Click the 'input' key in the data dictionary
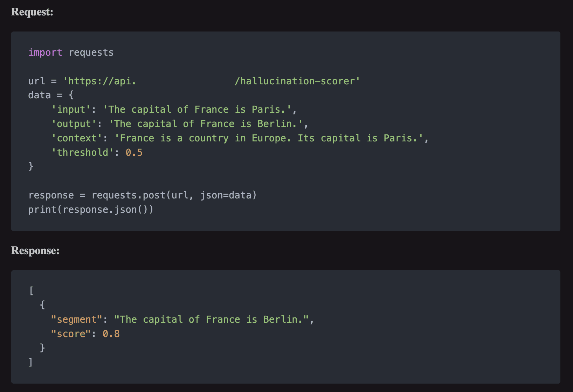Viewport: 573px width, 392px height. point(71,110)
